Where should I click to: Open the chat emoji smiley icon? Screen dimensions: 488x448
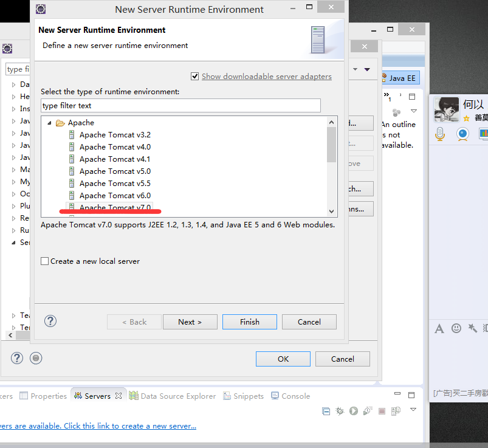click(456, 328)
